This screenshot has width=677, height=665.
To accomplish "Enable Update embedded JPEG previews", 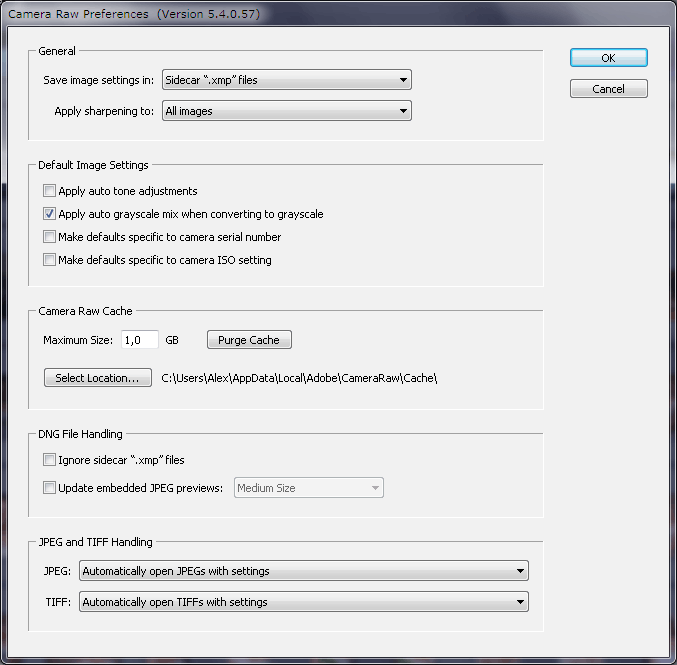I will [49, 488].
